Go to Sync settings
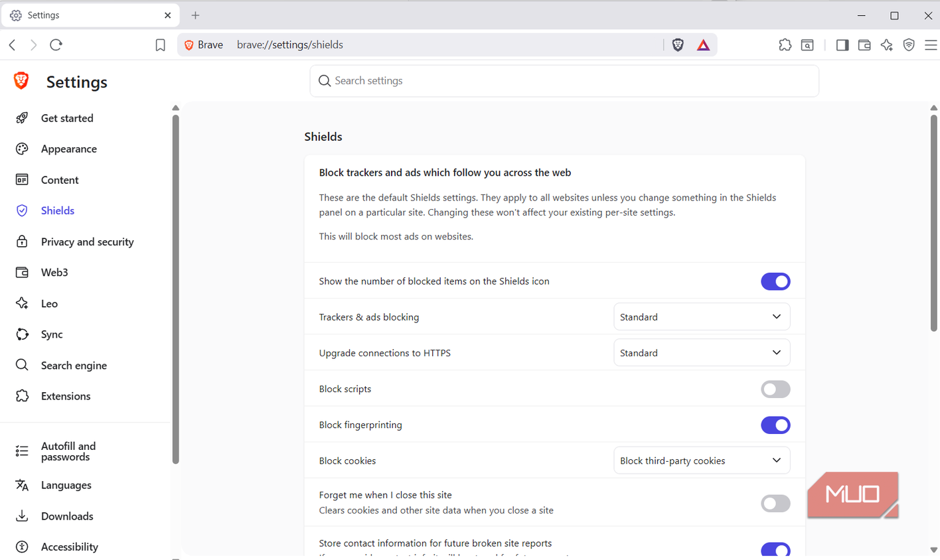Viewport: 940px width, 560px height. 52,334
